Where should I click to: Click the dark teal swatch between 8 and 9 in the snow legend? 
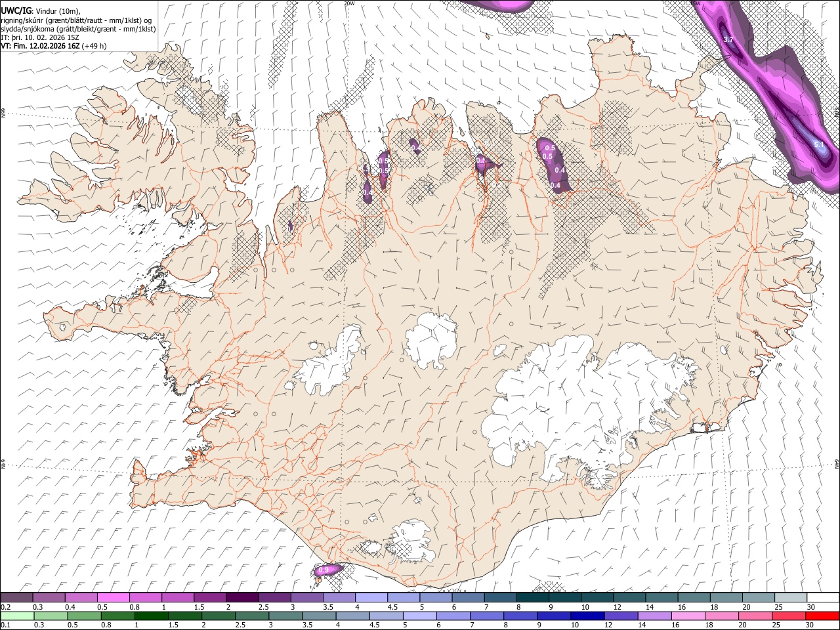pos(532,597)
